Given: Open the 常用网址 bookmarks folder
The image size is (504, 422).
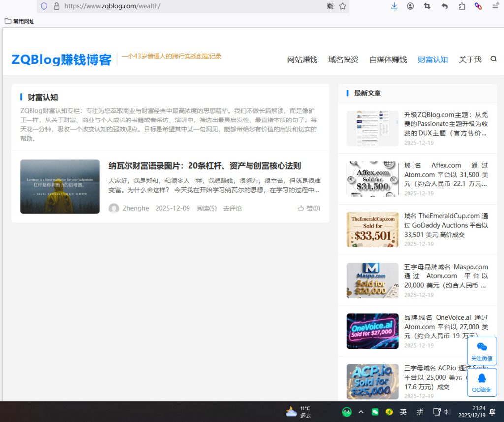Looking at the screenshot, I should point(20,21).
